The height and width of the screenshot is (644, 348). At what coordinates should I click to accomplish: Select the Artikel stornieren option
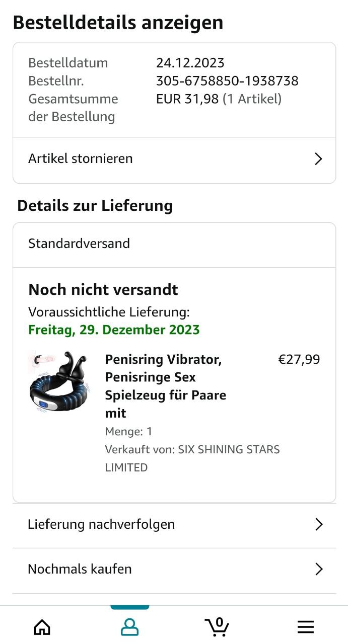point(81,158)
